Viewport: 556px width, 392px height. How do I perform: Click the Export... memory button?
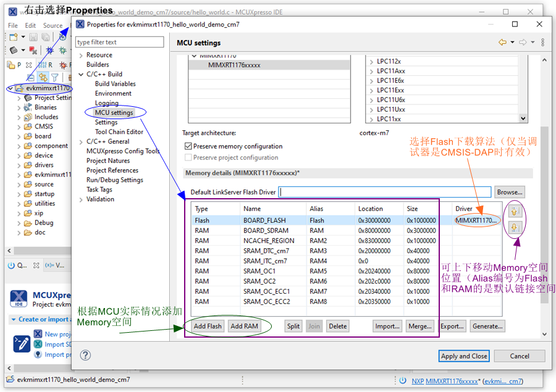tap(452, 326)
